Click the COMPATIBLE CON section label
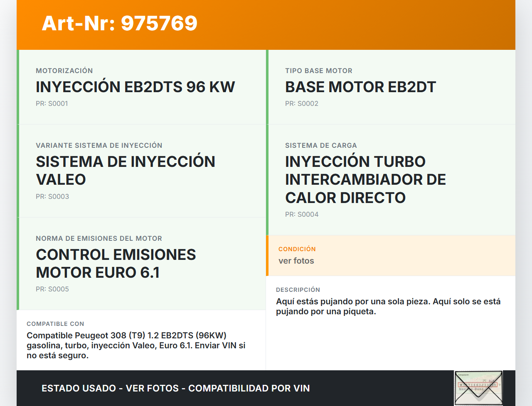 pyautogui.click(x=55, y=324)
